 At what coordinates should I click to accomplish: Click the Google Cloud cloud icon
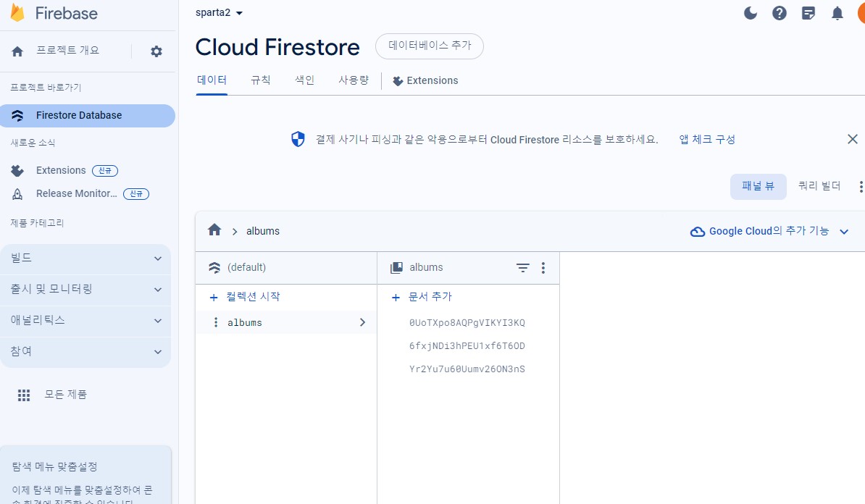698,232
